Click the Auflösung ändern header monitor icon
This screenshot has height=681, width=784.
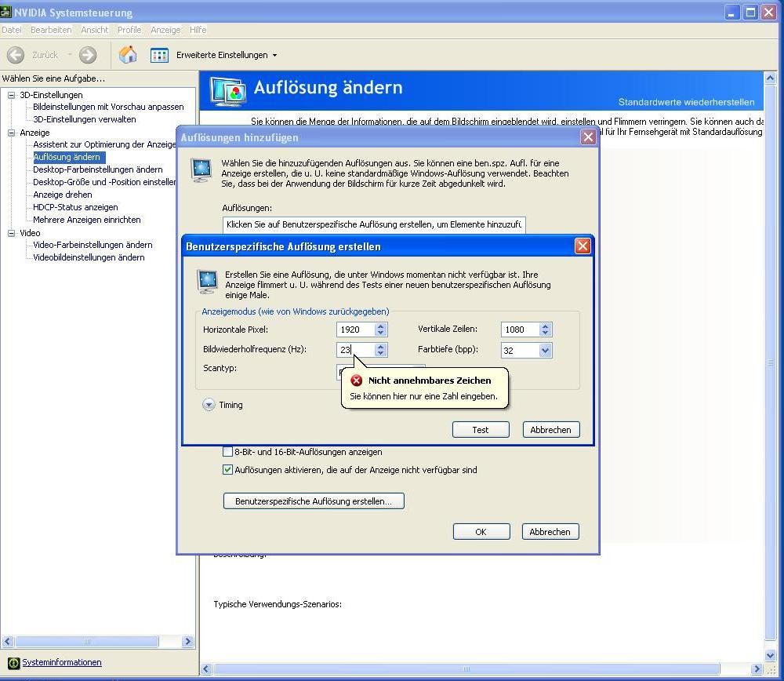(228, 91)
